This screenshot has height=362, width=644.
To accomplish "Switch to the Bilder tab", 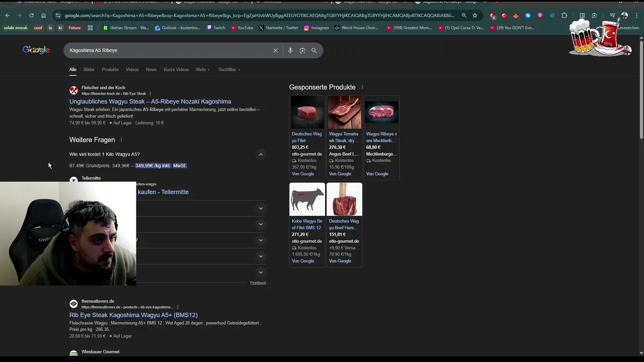I will click(x=89, y=69).
